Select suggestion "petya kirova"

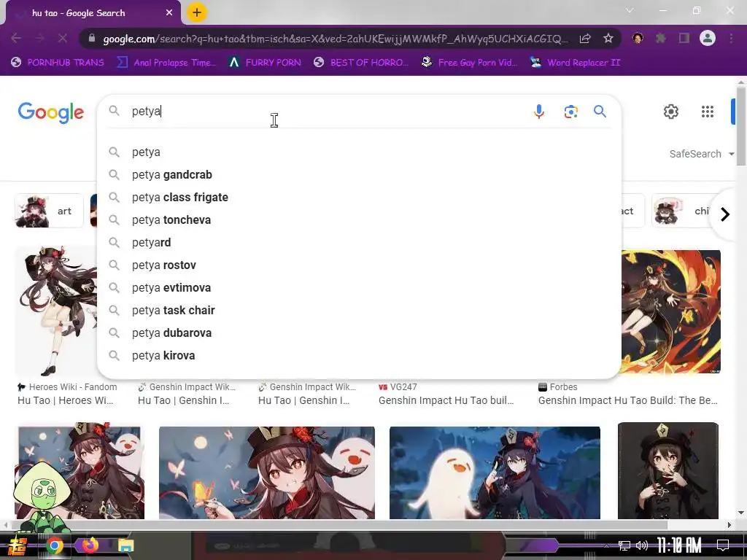(359, 356)
